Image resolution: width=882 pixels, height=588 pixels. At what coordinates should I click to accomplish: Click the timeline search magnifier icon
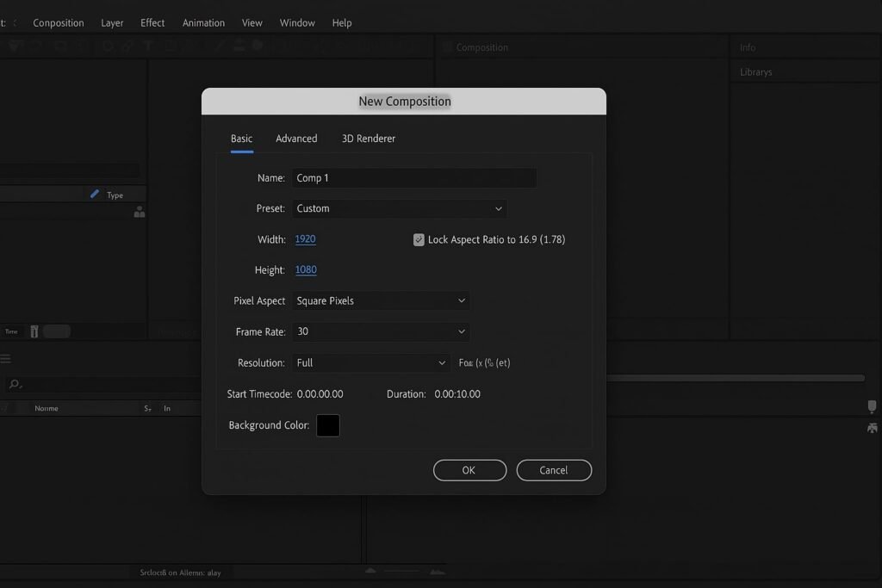(x=14, y=384)
